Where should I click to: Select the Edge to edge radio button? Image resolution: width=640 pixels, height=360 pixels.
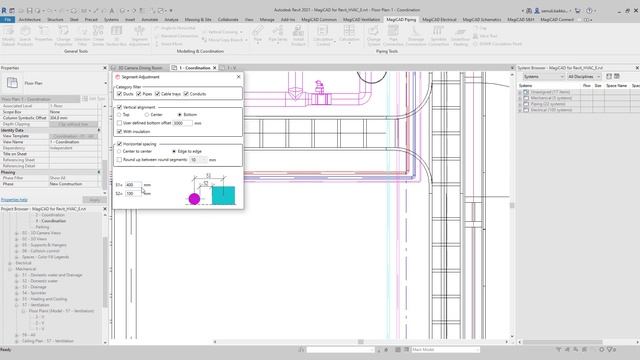174,151
